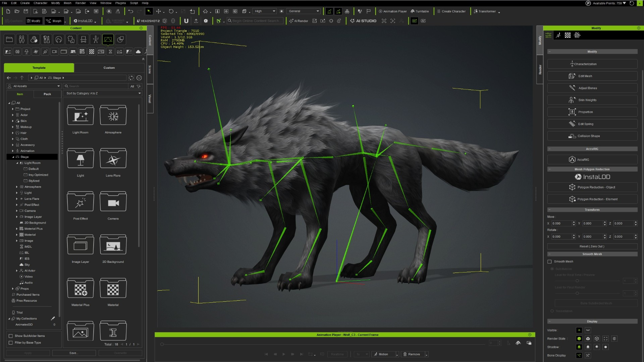Viewport: 644px width, 362px height.
Task: Click Reset (Zero Out) button
Action: (x=592, y=246)
